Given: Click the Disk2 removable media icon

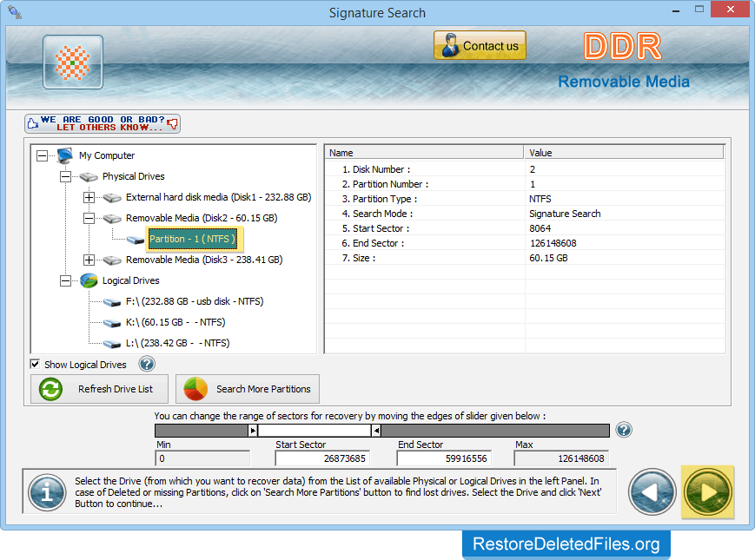Looking at the screenshot, I should pos(112,219).
